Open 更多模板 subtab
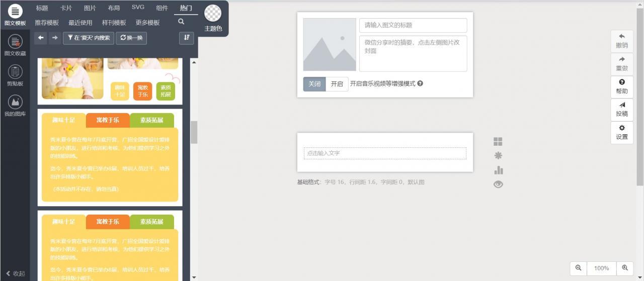This screenshot has width=644, height=281. (147, 23)
